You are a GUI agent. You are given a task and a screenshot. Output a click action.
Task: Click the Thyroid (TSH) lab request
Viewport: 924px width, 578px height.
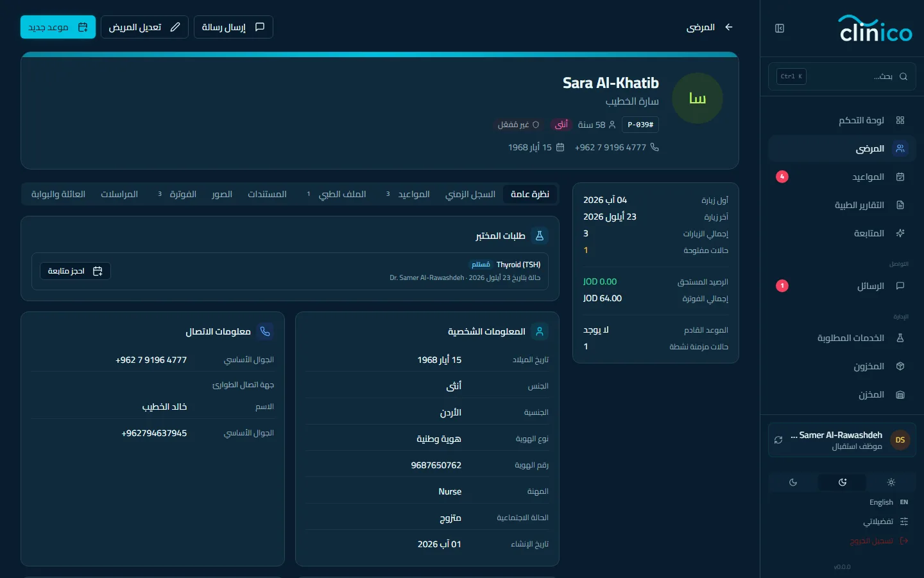[x=518, y=265]
